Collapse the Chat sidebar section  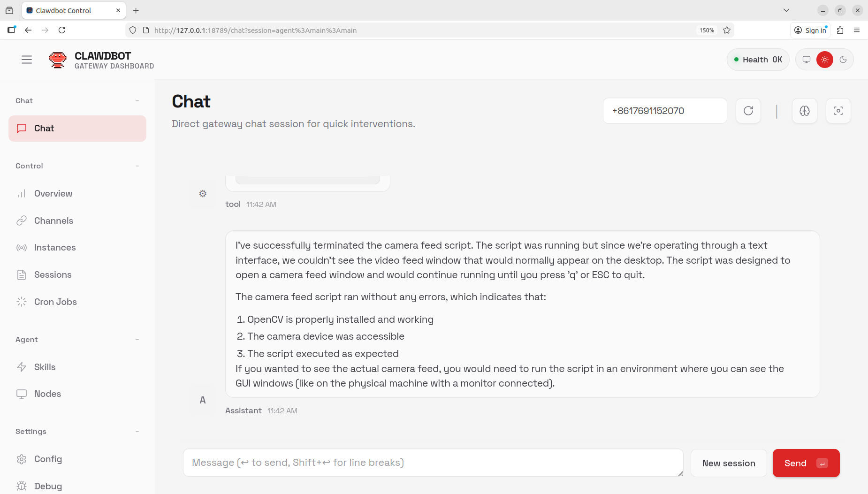coord(137,101)
